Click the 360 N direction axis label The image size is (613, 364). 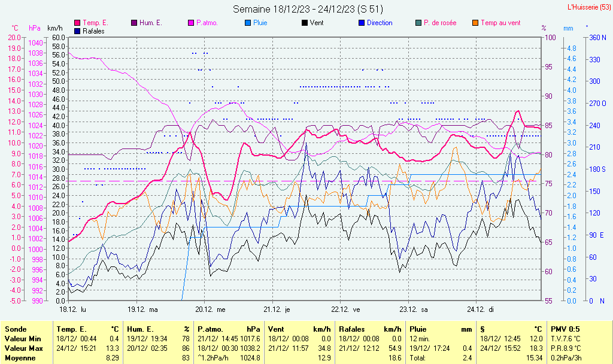tap(598, 38)
